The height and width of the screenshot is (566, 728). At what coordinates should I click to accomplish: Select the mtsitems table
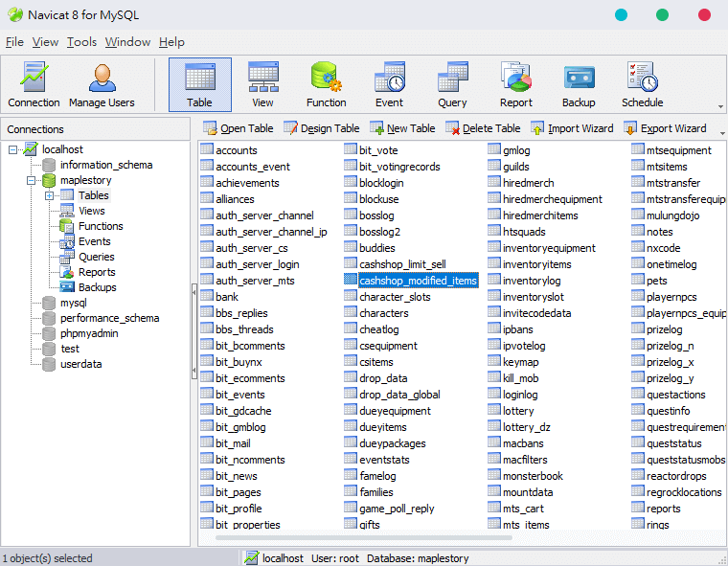[667, 167]
